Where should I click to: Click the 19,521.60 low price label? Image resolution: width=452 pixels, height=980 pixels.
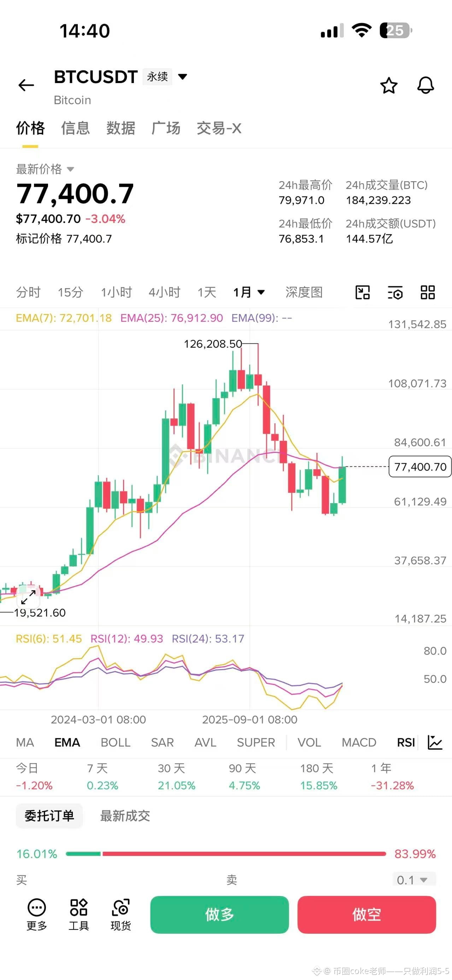pyautogui.click(x=40, y=613)
